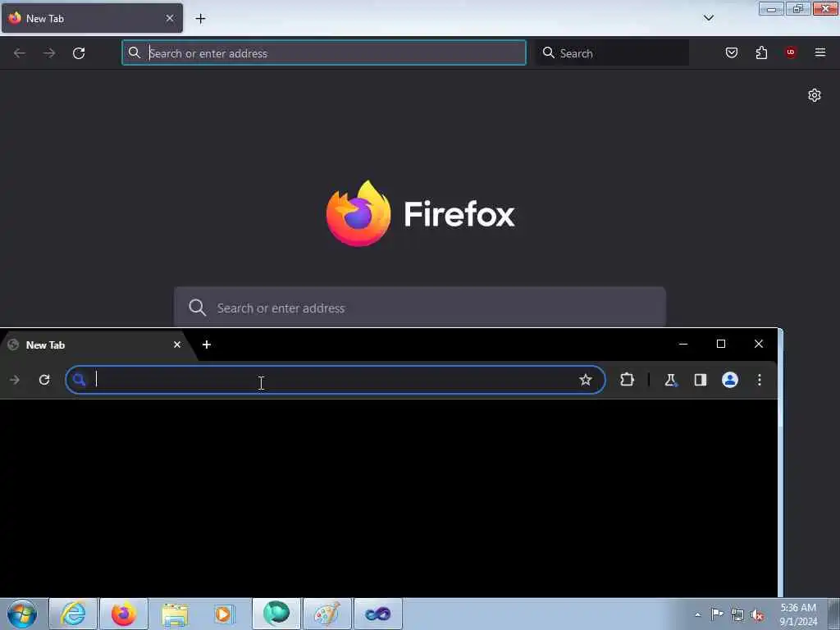Minimize the Chrome window
Viewport: 840px width, 630px height.
tap(683, 344)
